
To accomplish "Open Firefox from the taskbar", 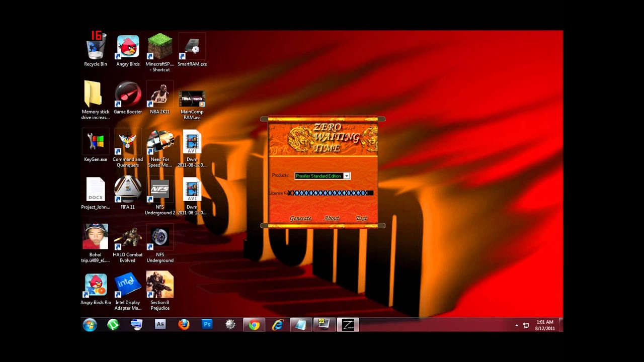I will 184,325.
